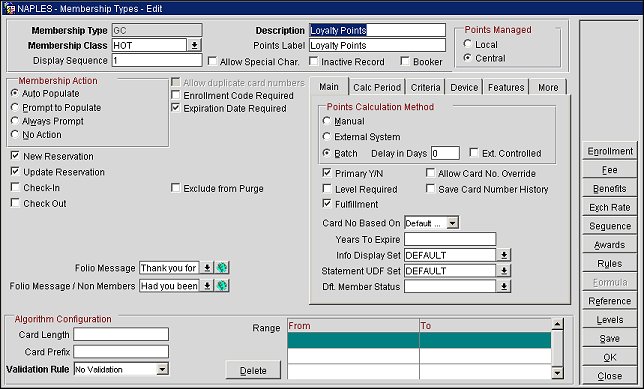Uncheck Expiration Date Required
The height and width of the screenshot is (389, 644).
(176, 108)
